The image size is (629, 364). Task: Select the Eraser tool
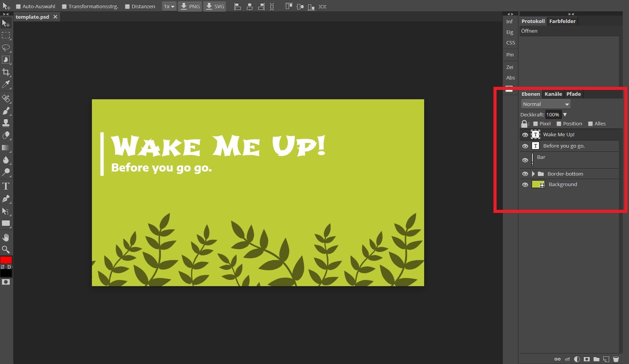point(6,135)
